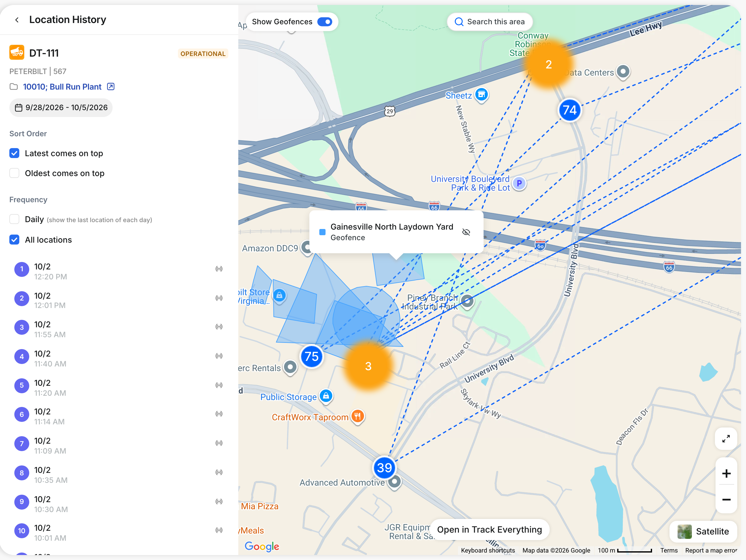Open the 10010; Bull Run Plant link
This screenshot has width=746, height=560.
(x=62, y=87)
